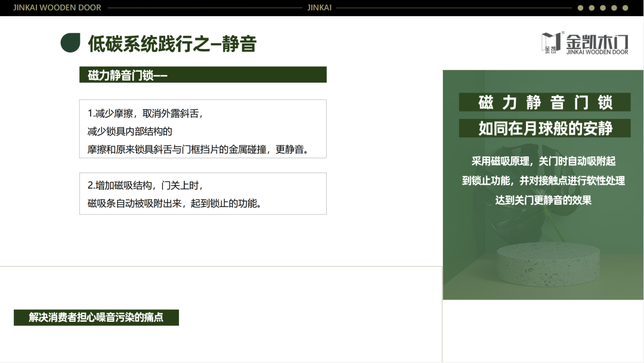Toggle the 磁力静音门锁—— green label bar
This screenshot has height=363, width=644.
pos(205,74)
